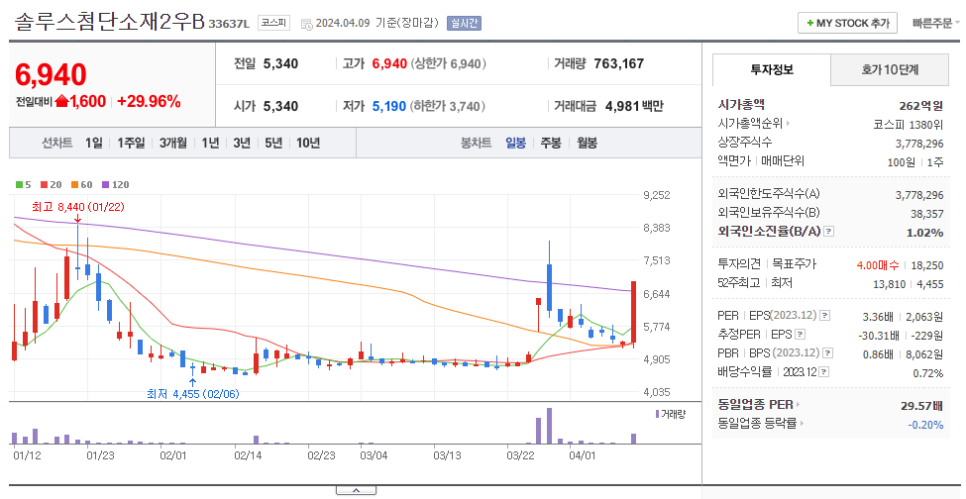
Task: Switch to 일봉 daily candle chart
Action: pos(516,143)
